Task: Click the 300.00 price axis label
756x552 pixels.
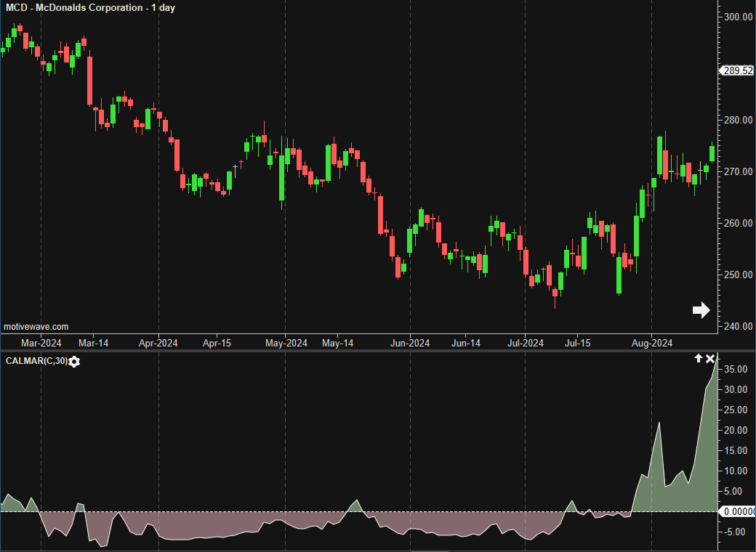Action: click(x=738, y=17)
